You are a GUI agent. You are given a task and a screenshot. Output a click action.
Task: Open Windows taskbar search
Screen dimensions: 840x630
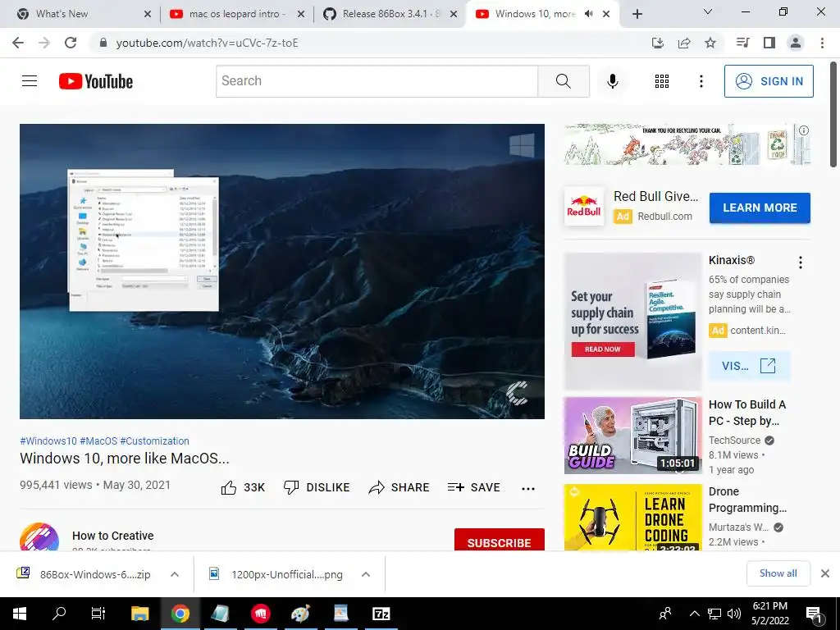(59, 614)
